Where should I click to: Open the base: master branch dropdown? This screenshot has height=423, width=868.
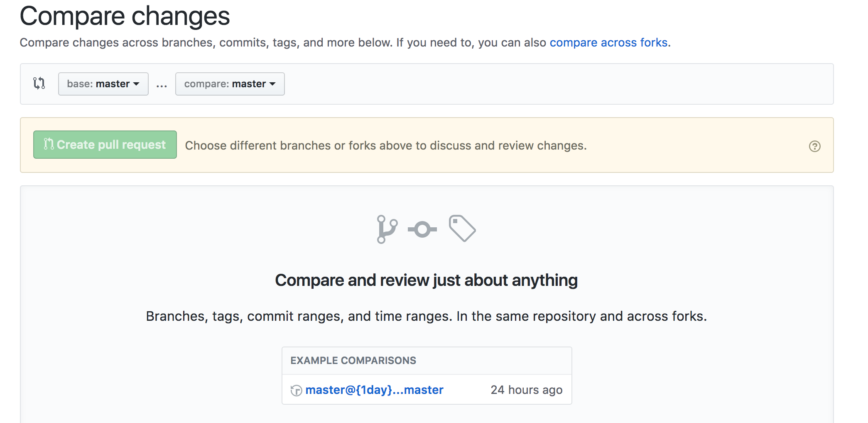103,84
